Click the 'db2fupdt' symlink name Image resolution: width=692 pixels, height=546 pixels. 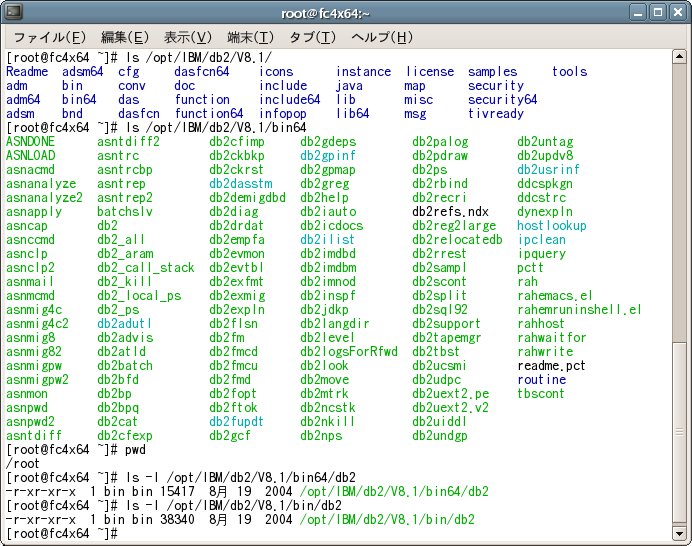pyautogui.click(x=236, y=422)
